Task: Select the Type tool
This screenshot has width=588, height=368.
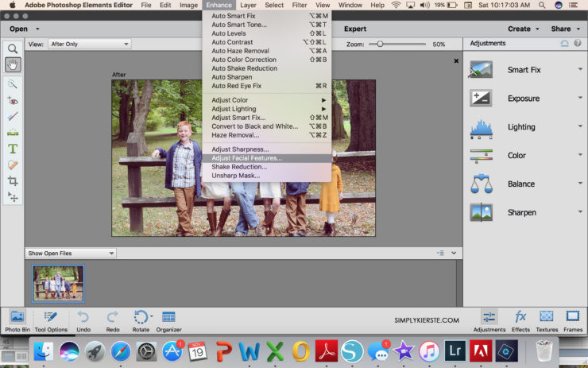Action: [x=13, y=149]
